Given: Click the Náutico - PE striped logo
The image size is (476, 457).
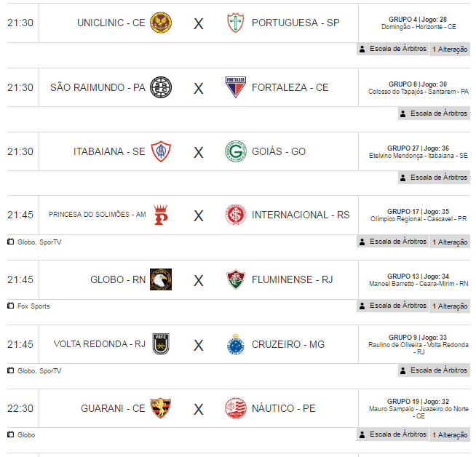Looking at the screenshot, I should (236, 408).
